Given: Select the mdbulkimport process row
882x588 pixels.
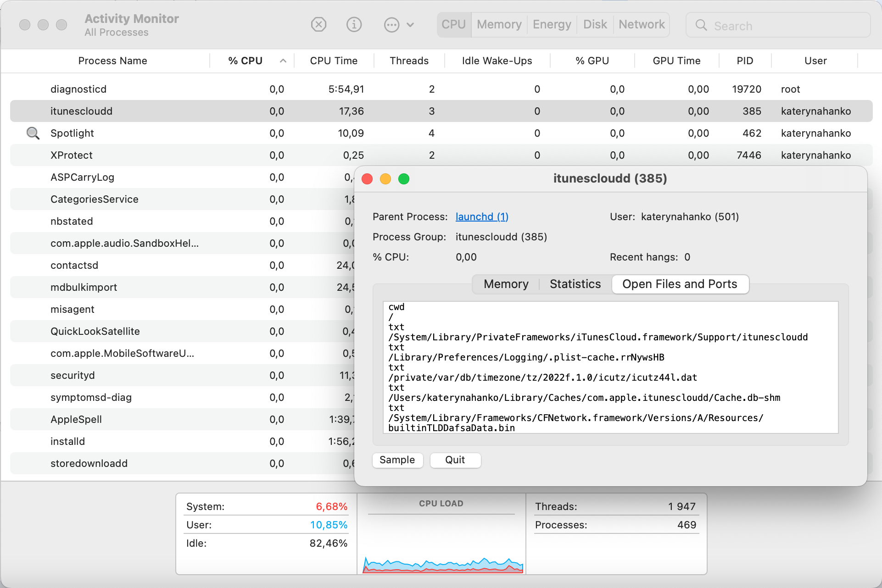Looking at the screenshot, I should [x=182, y=287].
